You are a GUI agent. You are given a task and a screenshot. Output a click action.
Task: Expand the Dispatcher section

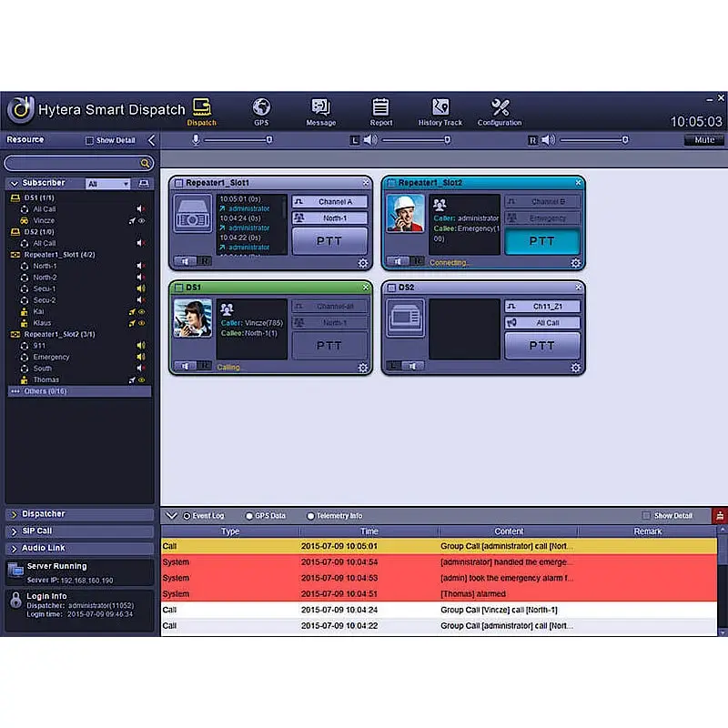pyautogui.click(x=79, y=514)
